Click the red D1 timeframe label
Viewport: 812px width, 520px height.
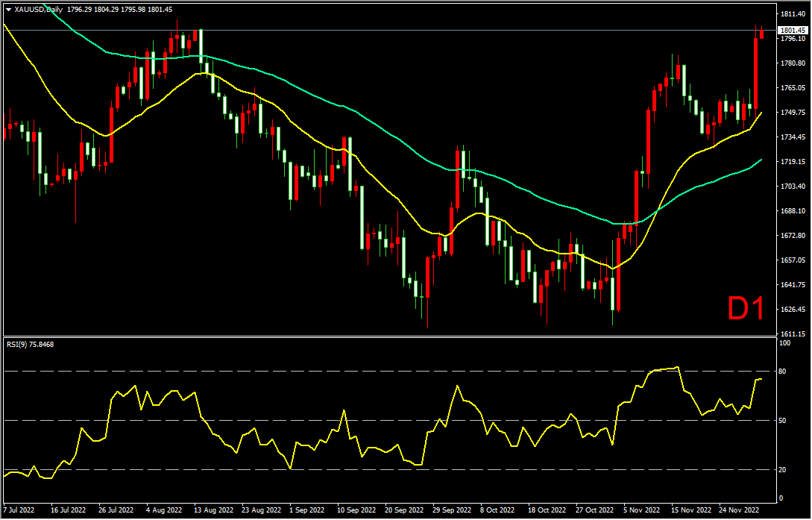[746, 309]
